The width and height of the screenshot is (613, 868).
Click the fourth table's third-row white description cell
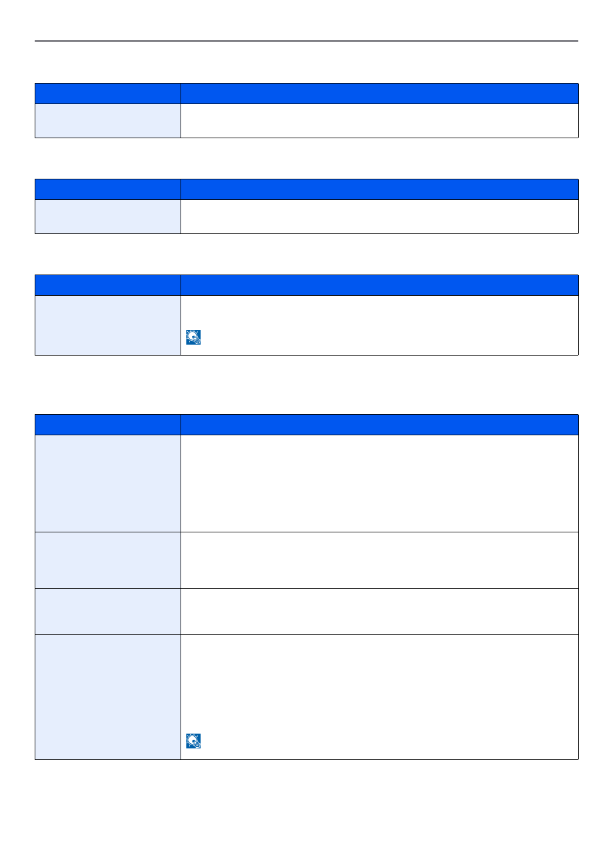[x=380, y=611]
